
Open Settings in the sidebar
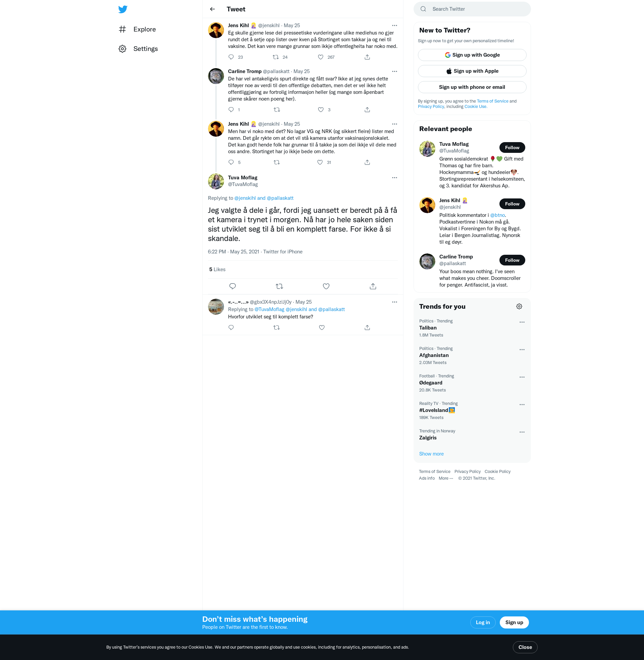pos(138,49)
